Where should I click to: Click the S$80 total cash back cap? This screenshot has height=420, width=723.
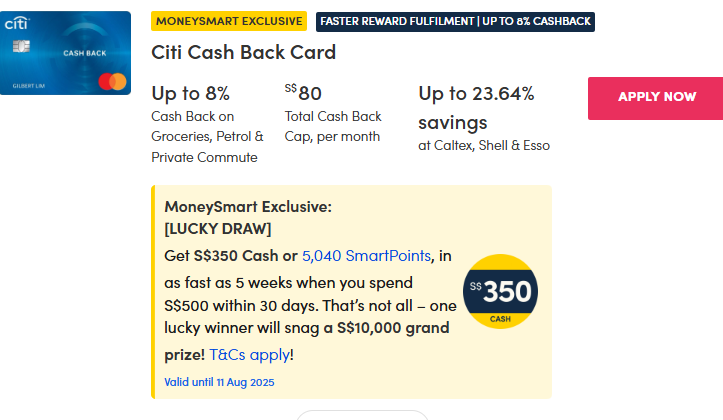tap(304, 94)
